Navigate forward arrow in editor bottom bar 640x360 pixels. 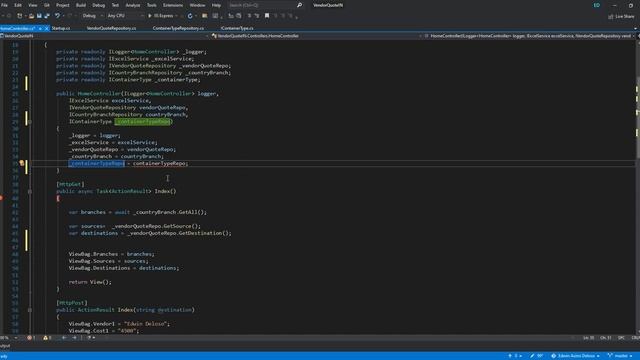74,338
